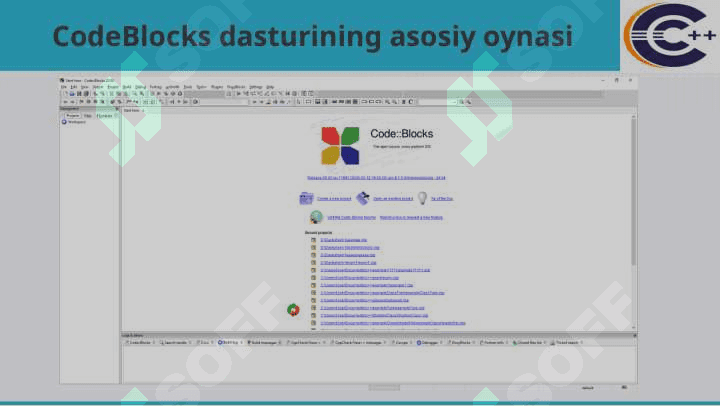Open the Edit menu
The width and height of the screenshot is (720, 406).
pyautogui.click(x=73, y=86)
